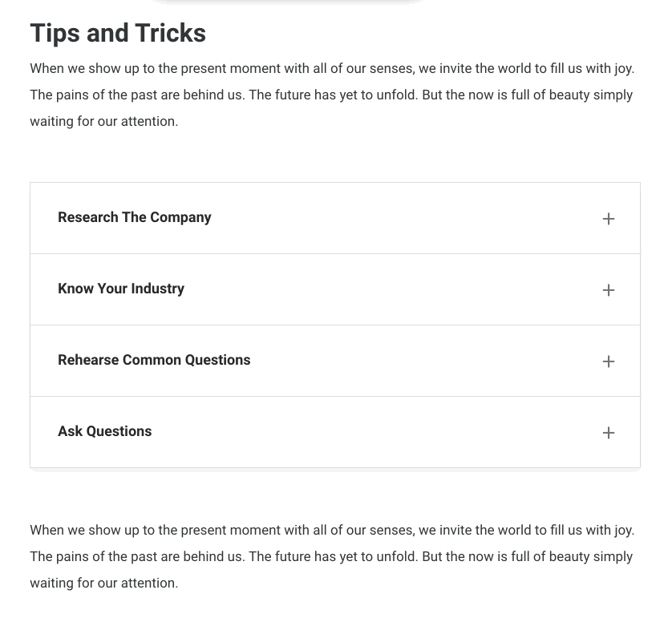Click the Tips and Tricks heading
Viewport: 672px width, 622px height.
point(118,33)
